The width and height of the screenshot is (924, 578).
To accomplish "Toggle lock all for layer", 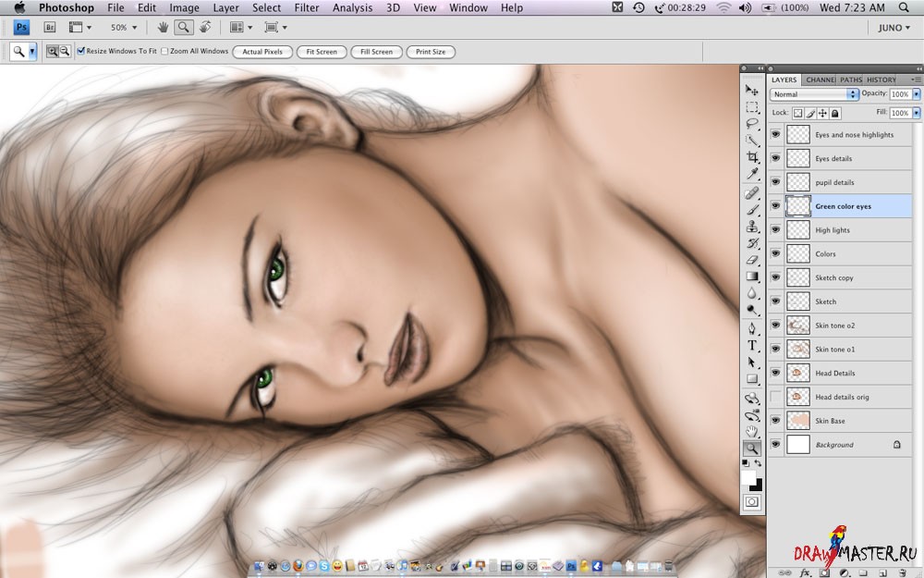I will pos(835,113).
